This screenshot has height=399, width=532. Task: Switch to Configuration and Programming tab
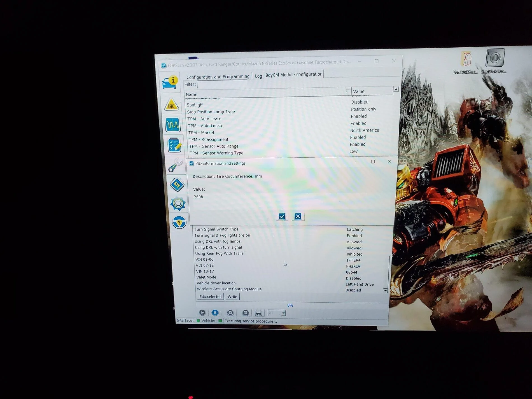(218, 77)
